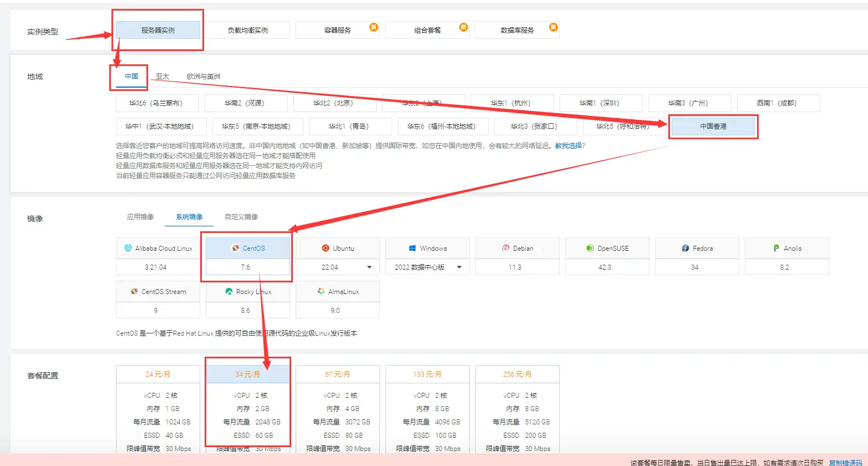Switch to the 应用镜像 tab

pyautogui.click(x=140, y=217)
